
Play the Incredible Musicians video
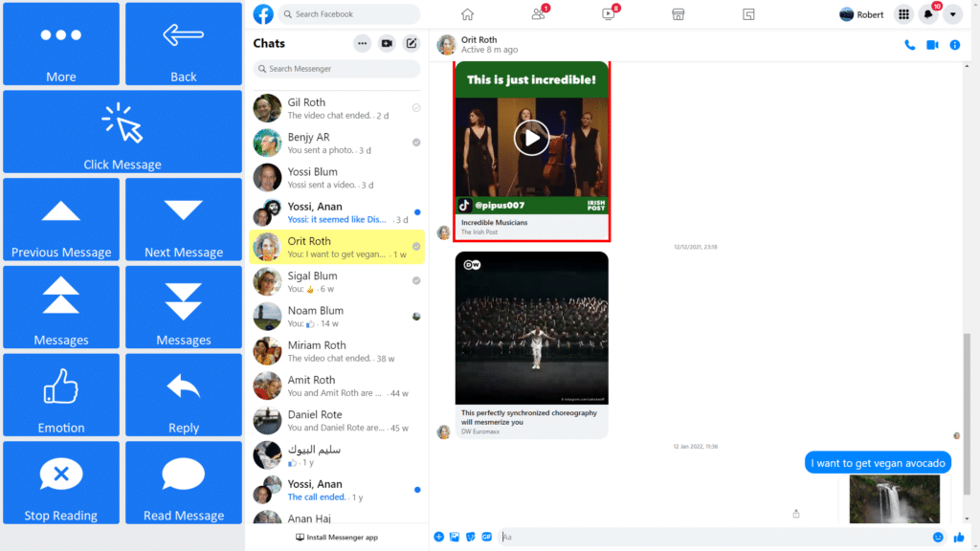(531, 138)
